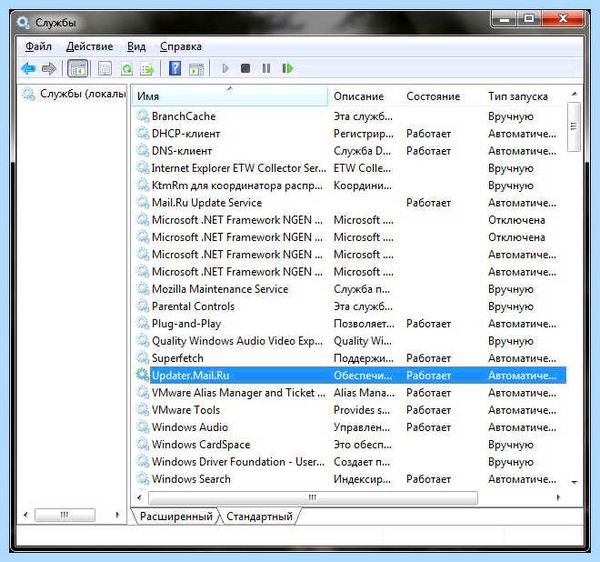Click the gear icon beside Updater.Mail.Ru

tap(143, 375)
